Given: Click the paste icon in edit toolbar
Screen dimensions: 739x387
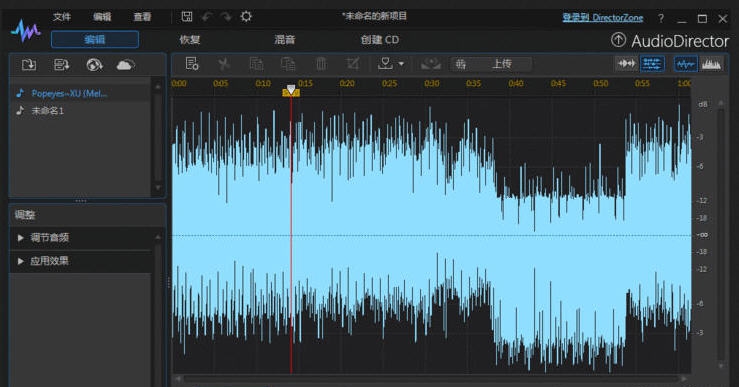Looking at the screenshot, I should pos(288,63).
